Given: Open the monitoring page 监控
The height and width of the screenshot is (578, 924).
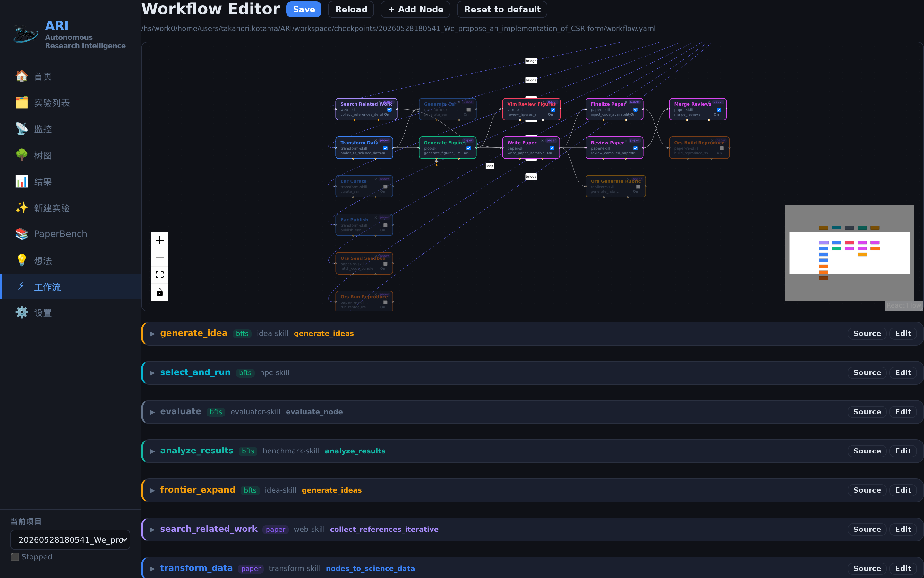Looking at the screenshot, I should pos(71,129).
